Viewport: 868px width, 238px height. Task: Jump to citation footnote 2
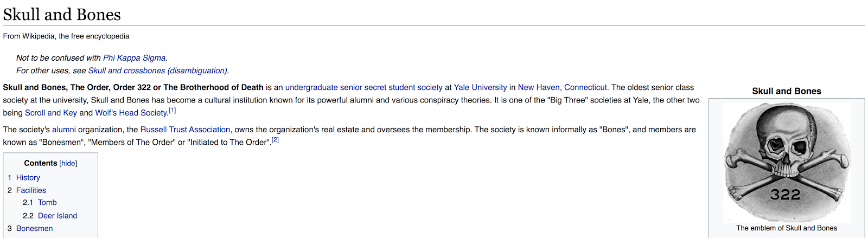click(275, 140)
